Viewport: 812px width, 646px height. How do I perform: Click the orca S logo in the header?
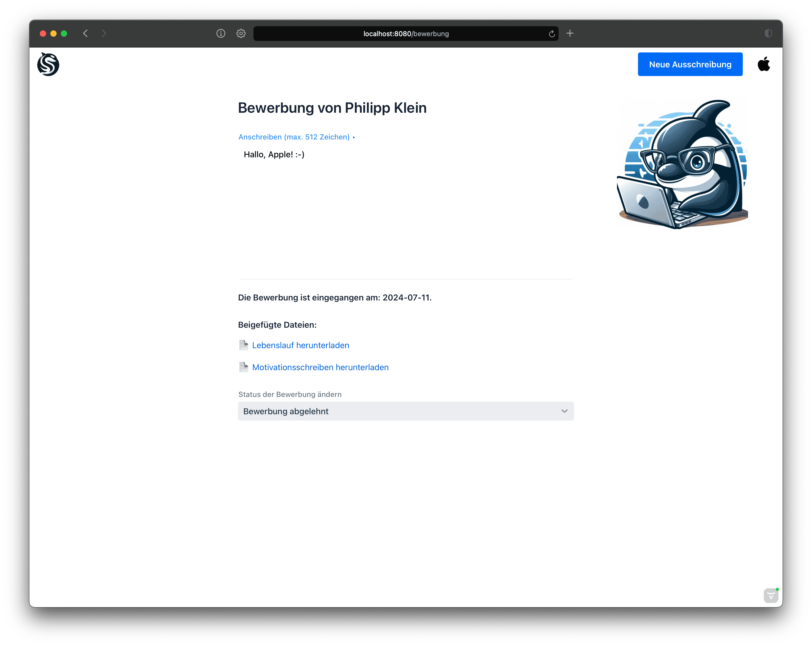[x=48, y=64]
